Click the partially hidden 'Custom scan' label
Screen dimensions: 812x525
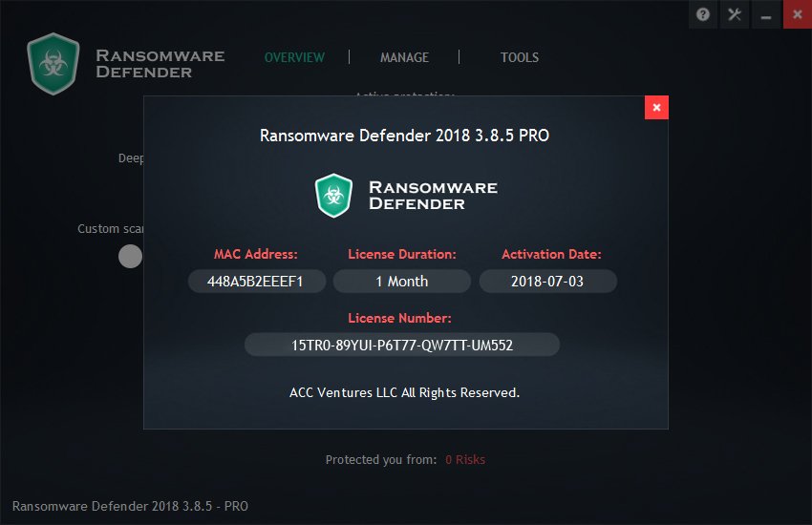click(x=110, y=229)
